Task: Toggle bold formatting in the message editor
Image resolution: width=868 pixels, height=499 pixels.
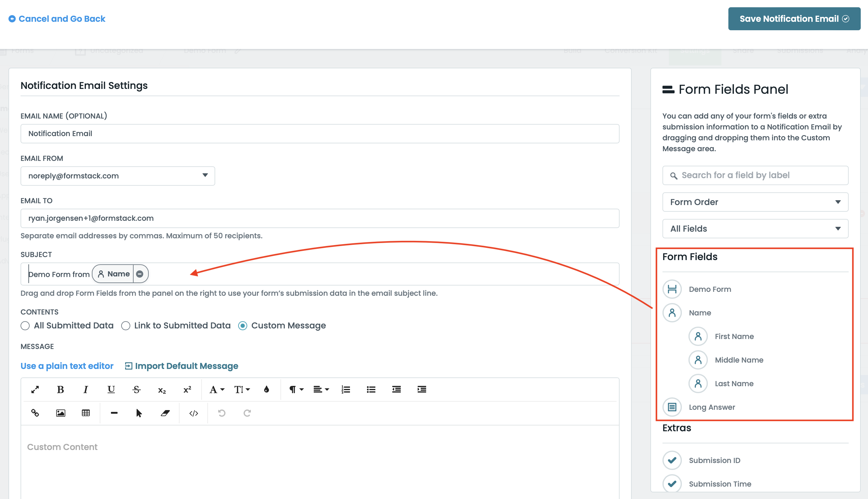Action: [60, 389]
